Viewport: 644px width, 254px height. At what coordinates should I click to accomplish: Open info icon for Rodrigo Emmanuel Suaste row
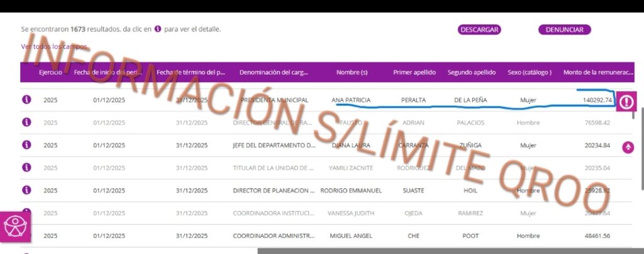26,190
